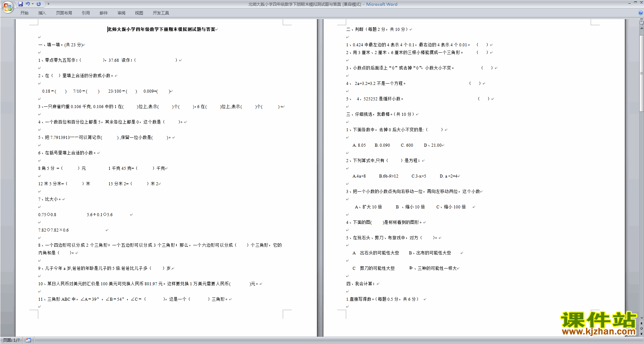Jump to next page with the double down arrow
The image size is (644, 344).
point(642,334)
